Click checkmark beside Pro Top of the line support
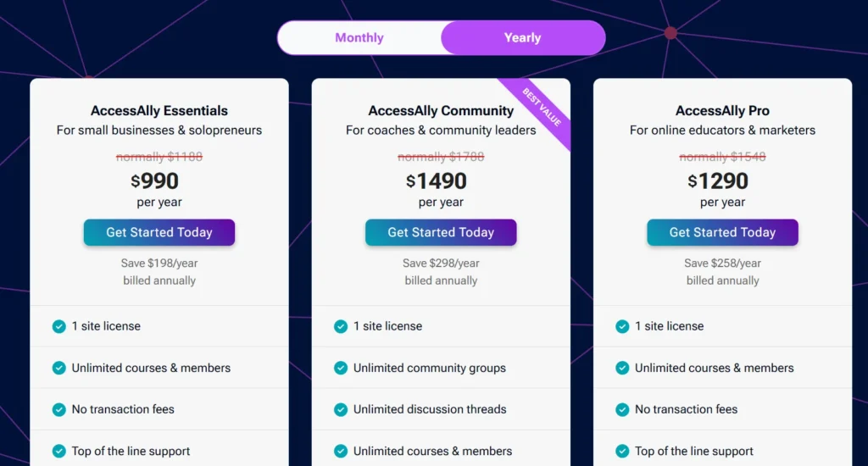The height and width of the screenshot is (466, 868). pyautogui.click(x=622, y=451)
